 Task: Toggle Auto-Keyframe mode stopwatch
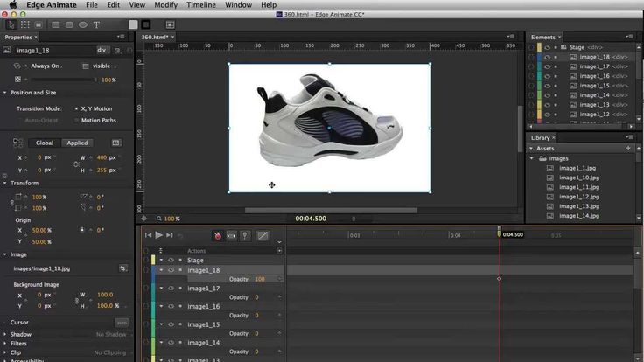[218, 235]
